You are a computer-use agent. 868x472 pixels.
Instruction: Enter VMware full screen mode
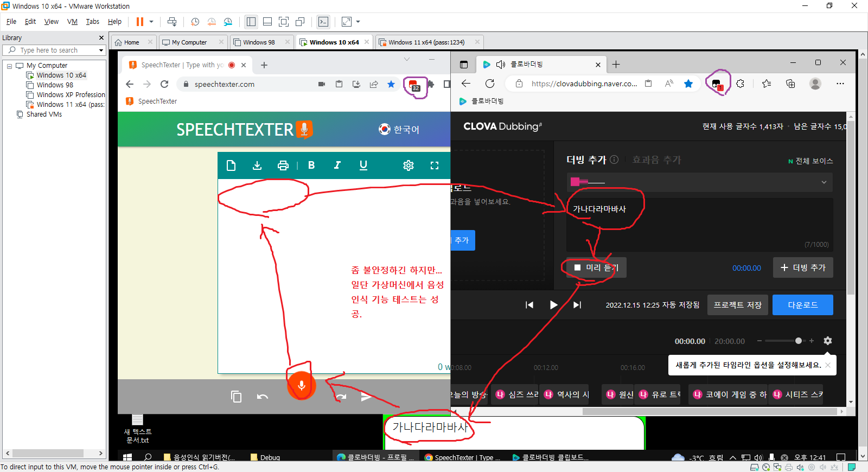coord(283,22)
